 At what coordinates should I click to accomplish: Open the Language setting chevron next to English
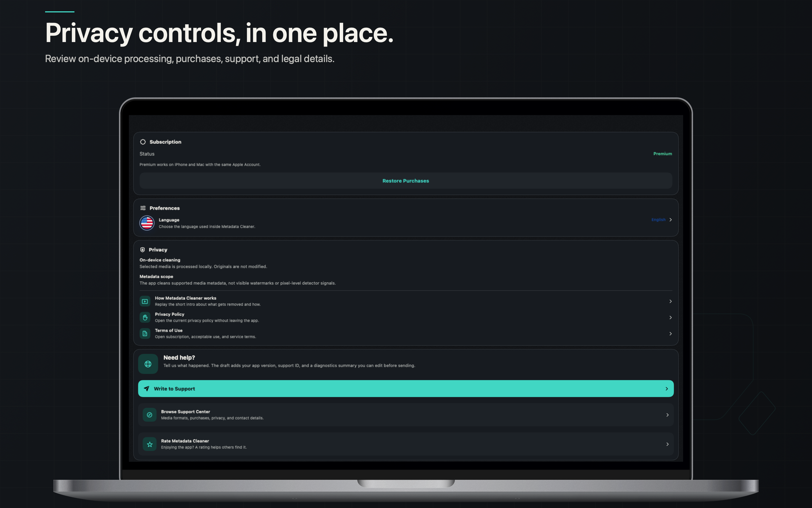670,220
